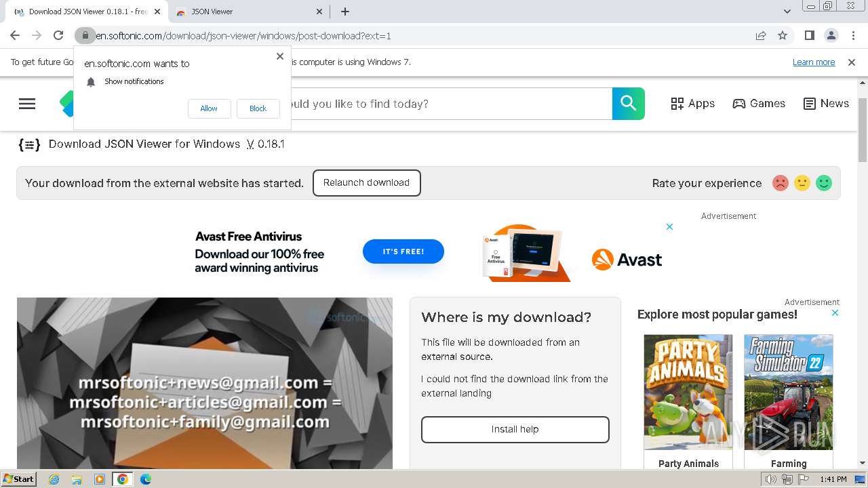This screenshot has width=868, height=488.
Task: Click the system tray volume icon
Action: pos(770,479)
